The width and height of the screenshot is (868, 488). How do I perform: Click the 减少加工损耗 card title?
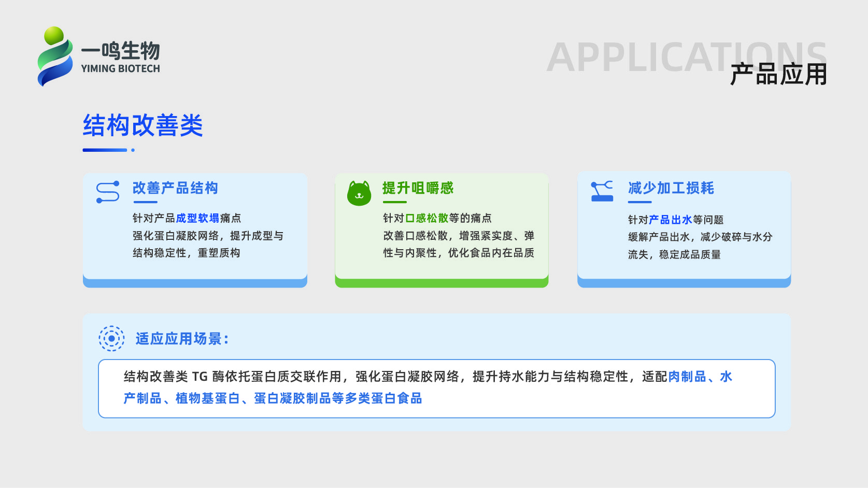point(671,188)
